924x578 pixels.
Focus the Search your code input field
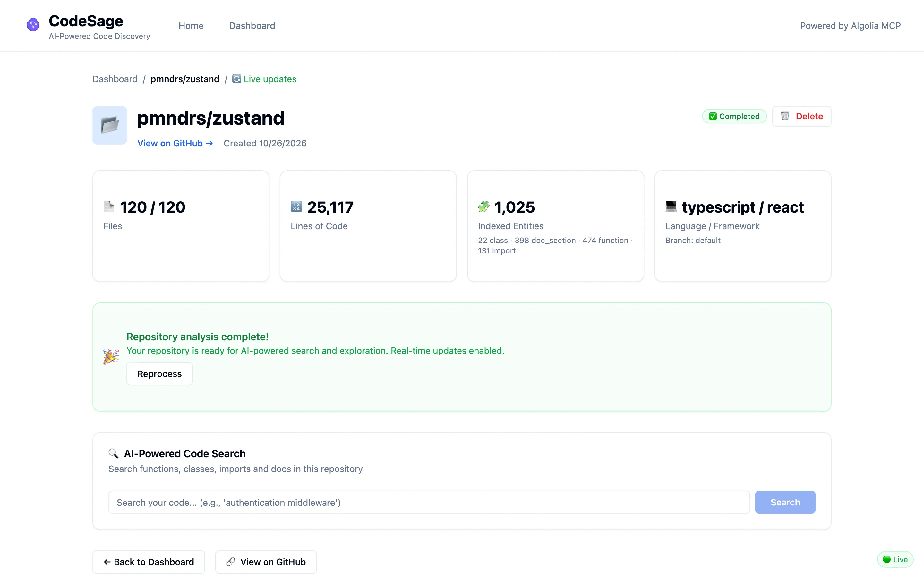click(x=429, y=502)
